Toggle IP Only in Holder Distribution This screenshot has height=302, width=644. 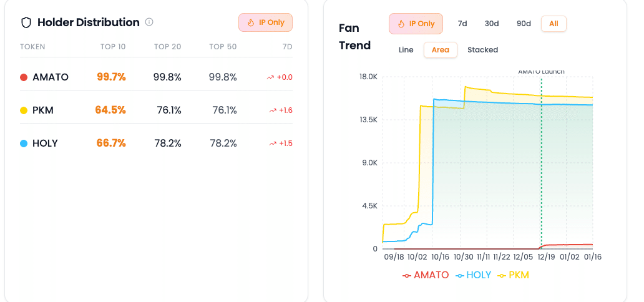pyautogui.click(x=265, y=22)
